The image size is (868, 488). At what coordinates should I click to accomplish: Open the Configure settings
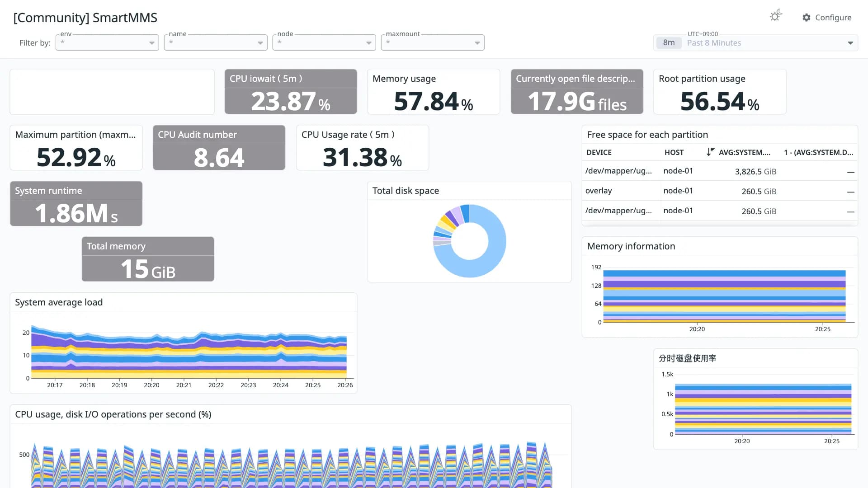click(x=827, y=17)
